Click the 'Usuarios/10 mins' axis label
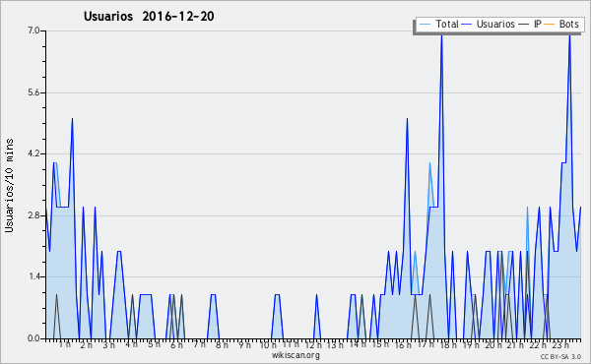Screen dimensions: 591x364 (9, 185)
